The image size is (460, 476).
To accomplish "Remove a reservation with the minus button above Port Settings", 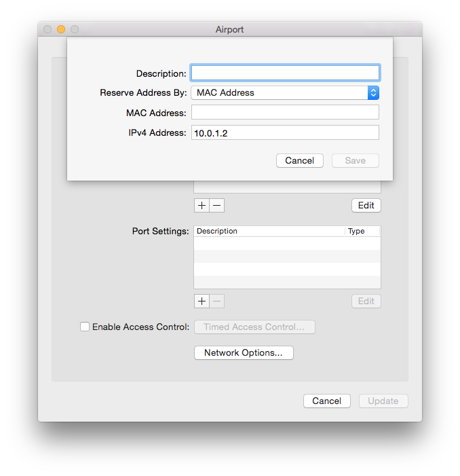I will [217, 206].
